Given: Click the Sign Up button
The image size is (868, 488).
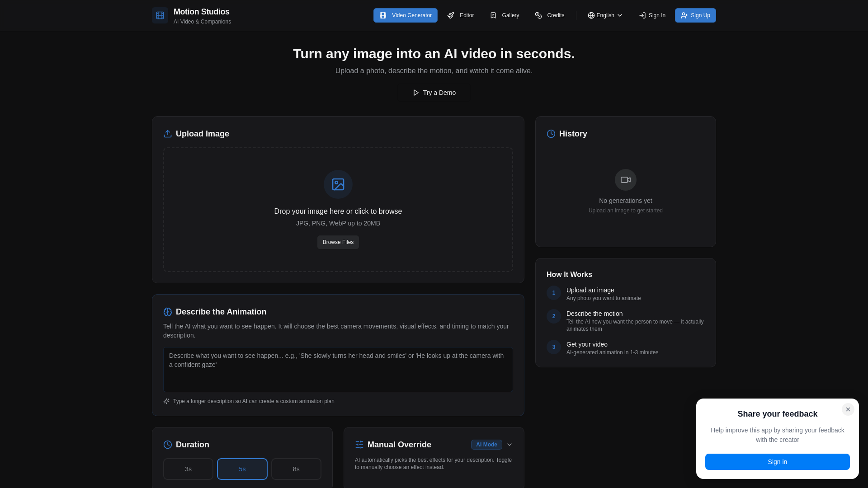Looking at the screenshot, I should (x=695, y=15).
